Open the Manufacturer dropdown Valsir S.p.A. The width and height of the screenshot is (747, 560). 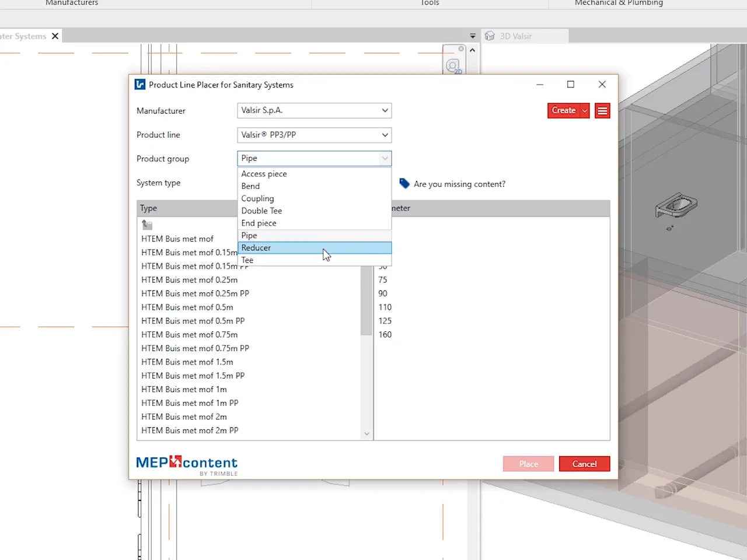[x=314, y=110]
